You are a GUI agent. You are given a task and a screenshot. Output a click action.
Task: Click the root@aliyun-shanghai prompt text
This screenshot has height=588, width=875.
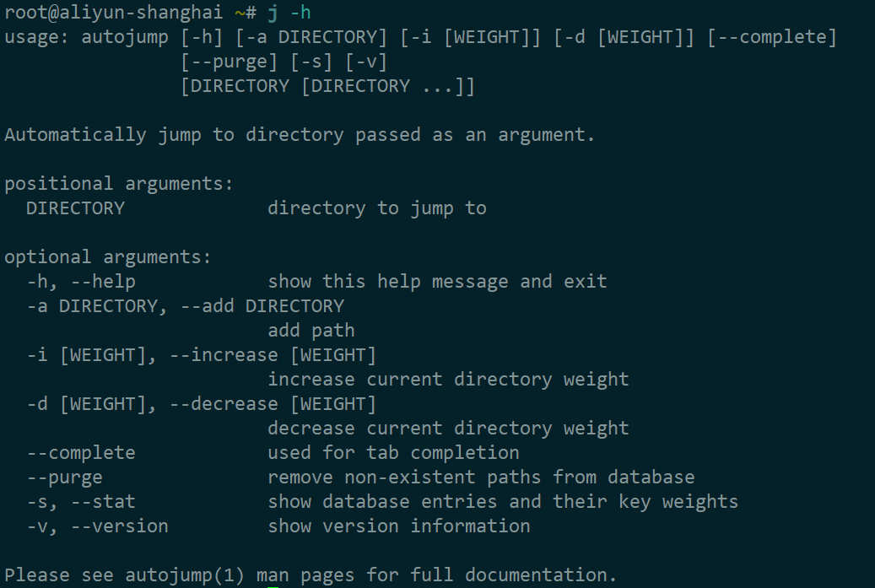(113, 13)
